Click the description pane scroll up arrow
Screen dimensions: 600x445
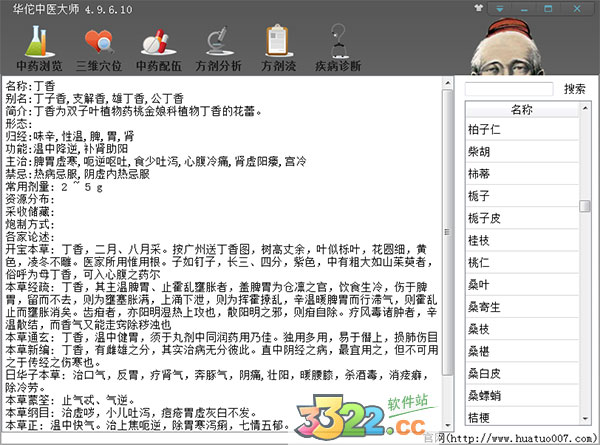click(447, 82)
